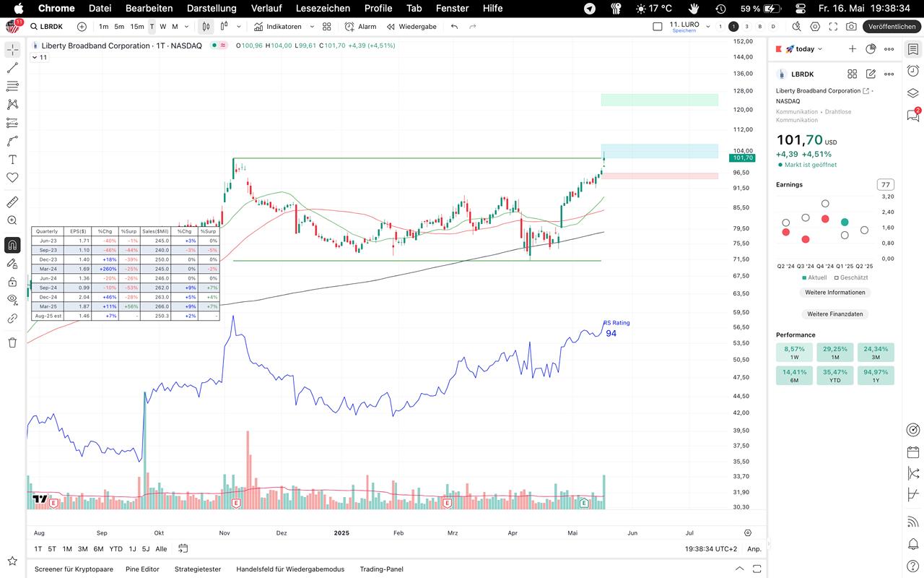924x578 pixels.
Task: Select the Text annotation tool
Action: [12, 159]
